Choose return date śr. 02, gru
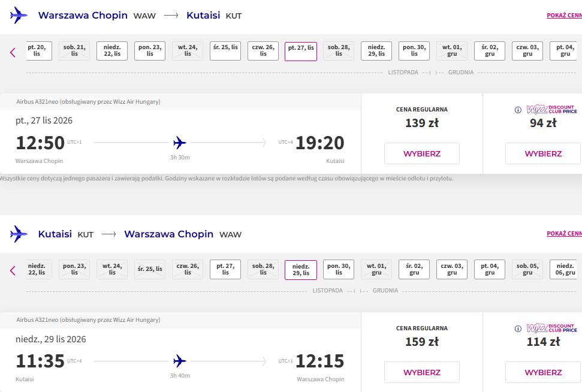Viewport: 582px width, 392px height. 414,269
